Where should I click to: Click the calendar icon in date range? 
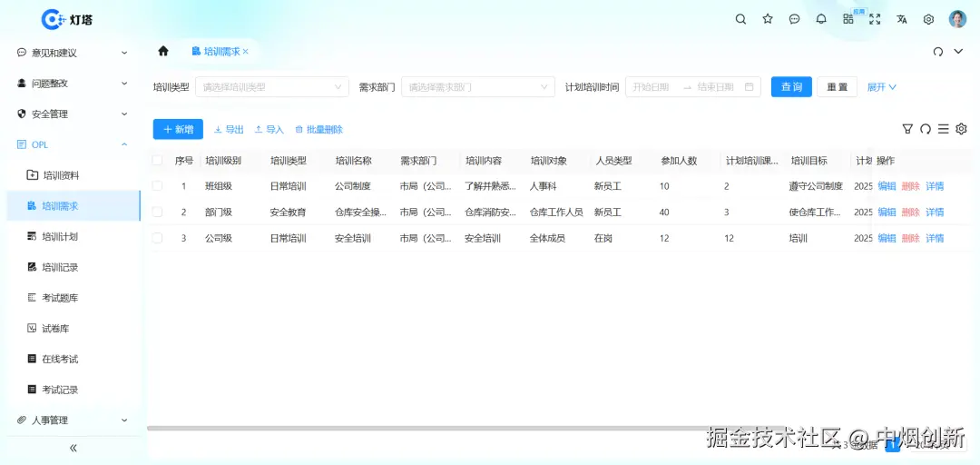coord(749,87)
